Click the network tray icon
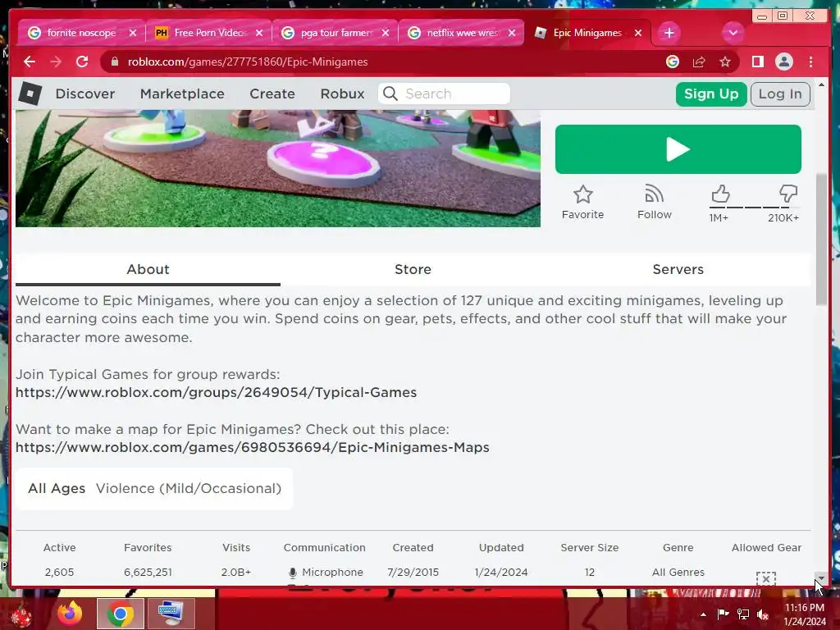The width and height of the screenshot is (840, 630). click(x=743, y=614)
